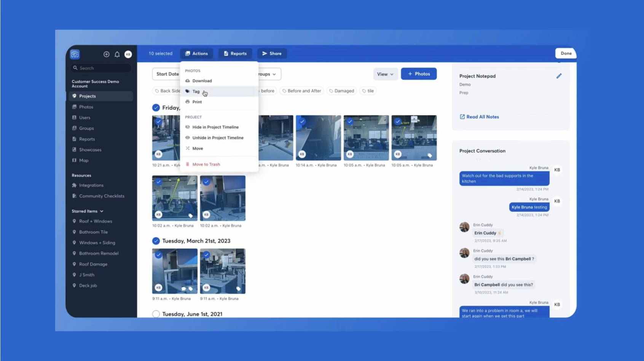Open the Map section in the sidebar

pos(83,160)
